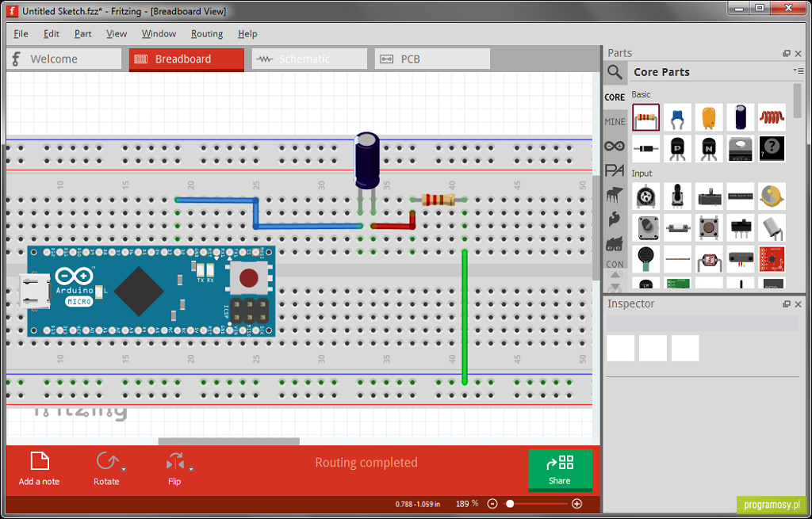Choose the photocell light sensor part
The width and height of the screenshot is (812, 519).
tap(709, 259)
